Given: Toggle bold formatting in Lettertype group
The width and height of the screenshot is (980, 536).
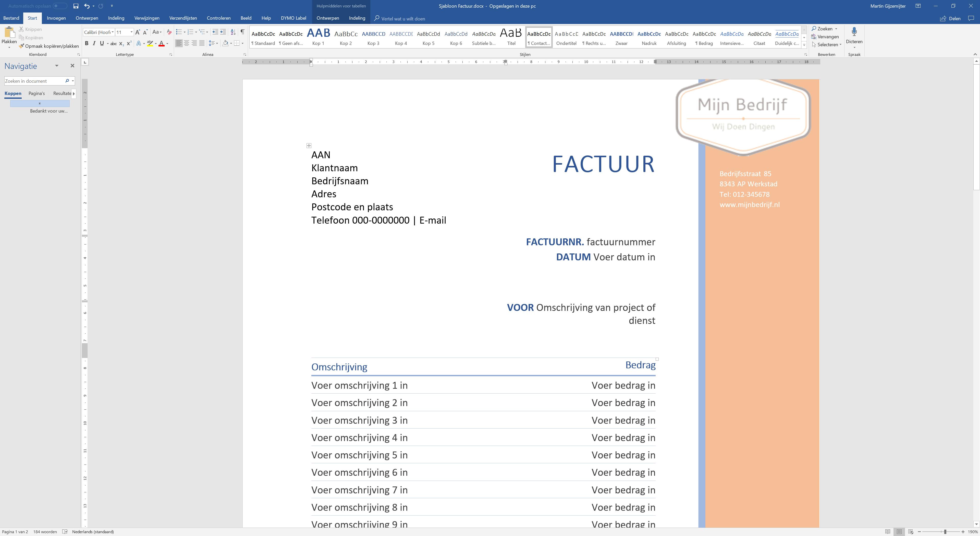Looking at the screenshot, I should (86, 43).
